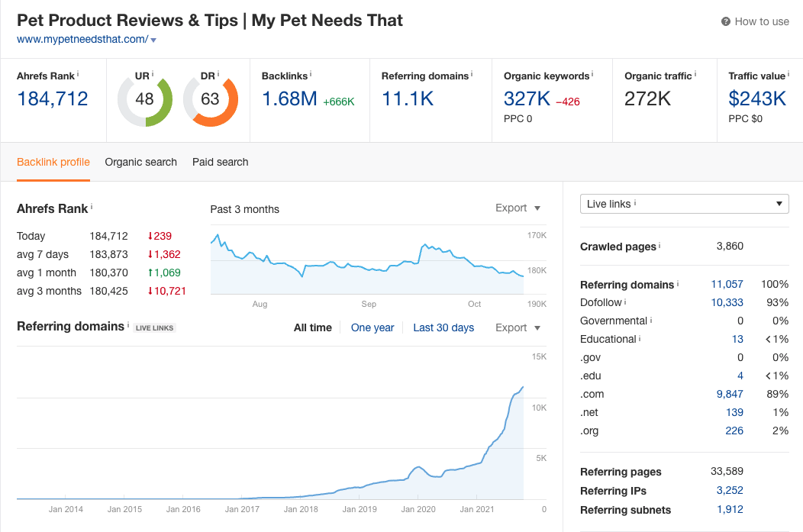Switch to the Backlink profile tab
The width and height of the screenshot is (803, 532).
(53, 163)
